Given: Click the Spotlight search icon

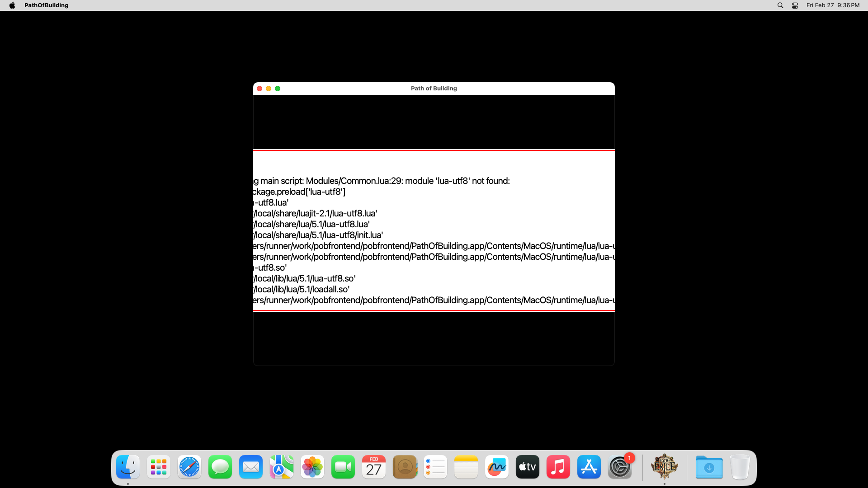Looking at the screenshot, I should pos(780,5).
